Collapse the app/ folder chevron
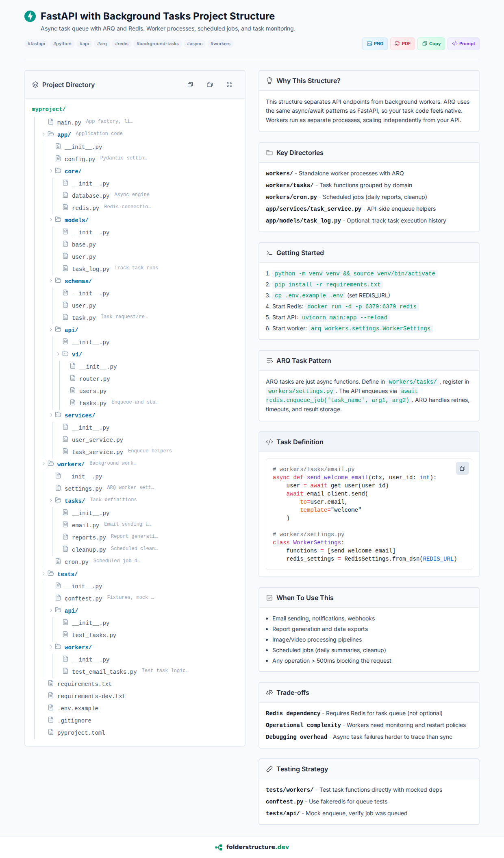This screenshot has height=858, width=504. [43, 134]
